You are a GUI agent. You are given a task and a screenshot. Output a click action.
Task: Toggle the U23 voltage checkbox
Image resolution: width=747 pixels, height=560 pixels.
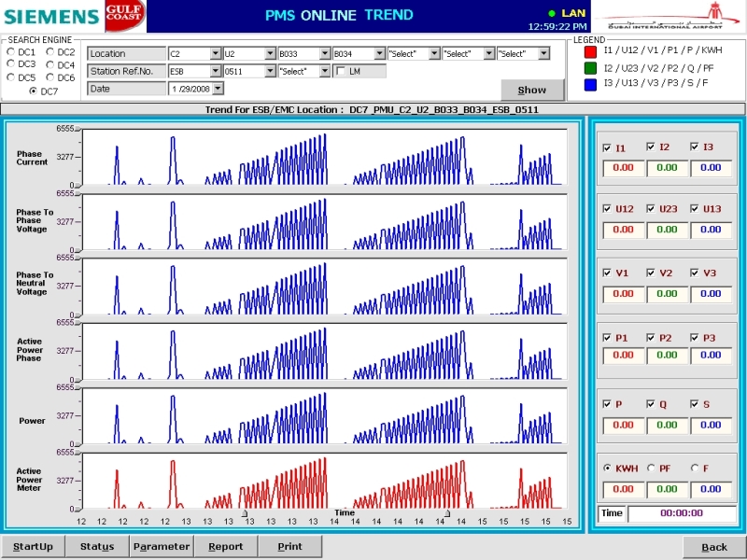(x=653, y=209)
